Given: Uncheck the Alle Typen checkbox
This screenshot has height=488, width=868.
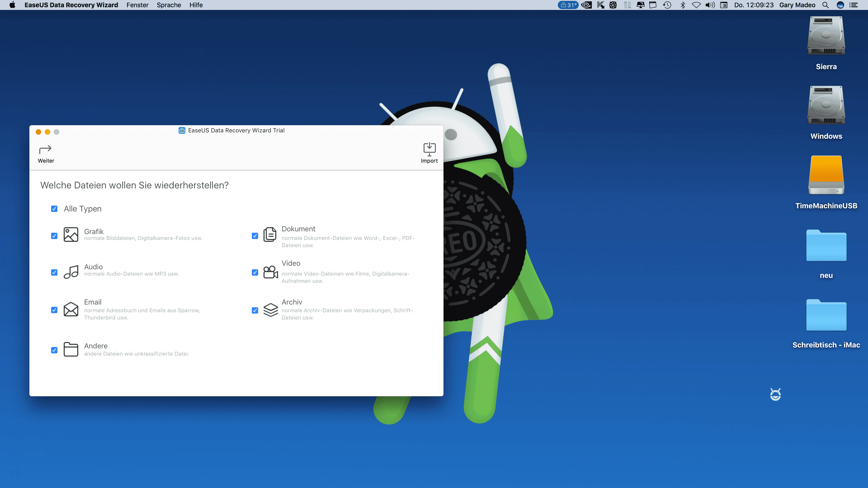Looking at the screenshot, I should click(54, 209).
